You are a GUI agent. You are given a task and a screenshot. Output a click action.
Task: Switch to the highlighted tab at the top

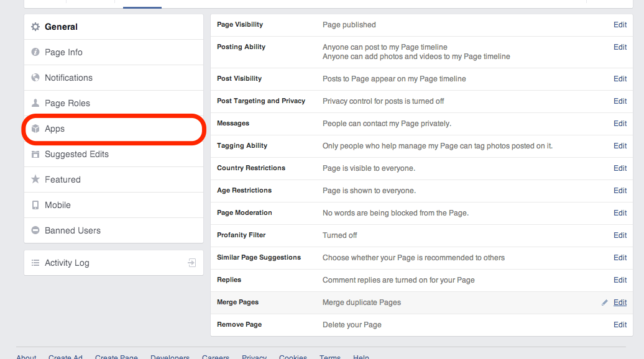point(141,4)
